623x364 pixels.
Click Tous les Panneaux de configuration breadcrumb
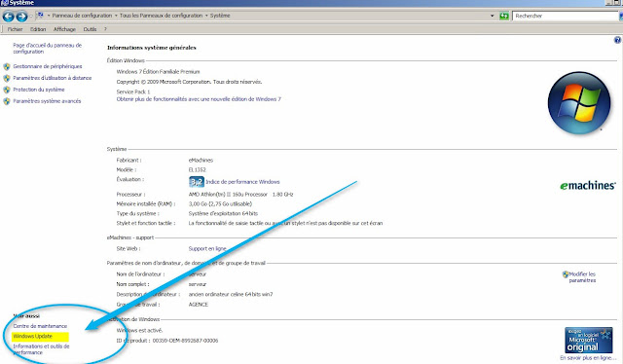[161, 16]
